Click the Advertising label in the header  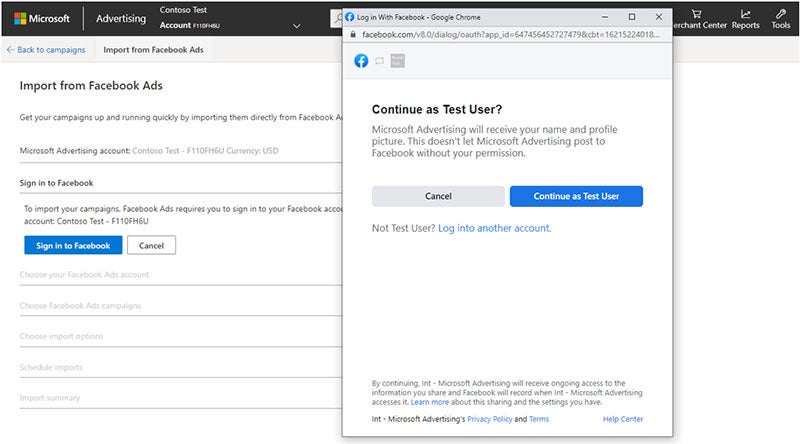pos(121,19)
